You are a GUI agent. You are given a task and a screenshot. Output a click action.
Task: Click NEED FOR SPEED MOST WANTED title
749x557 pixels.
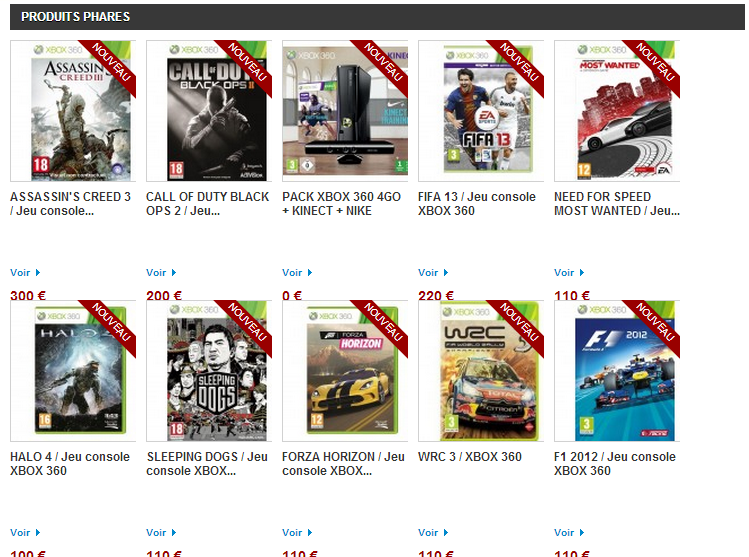617,204
